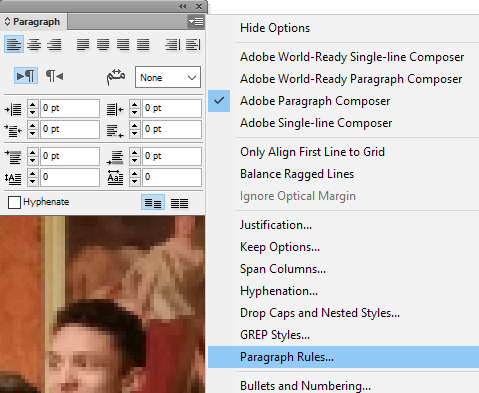Viewport: 479px width, 393px height.
Task: Adjust the Left Indent stepper
Action: pyautogui.click(x=32, y=108)
